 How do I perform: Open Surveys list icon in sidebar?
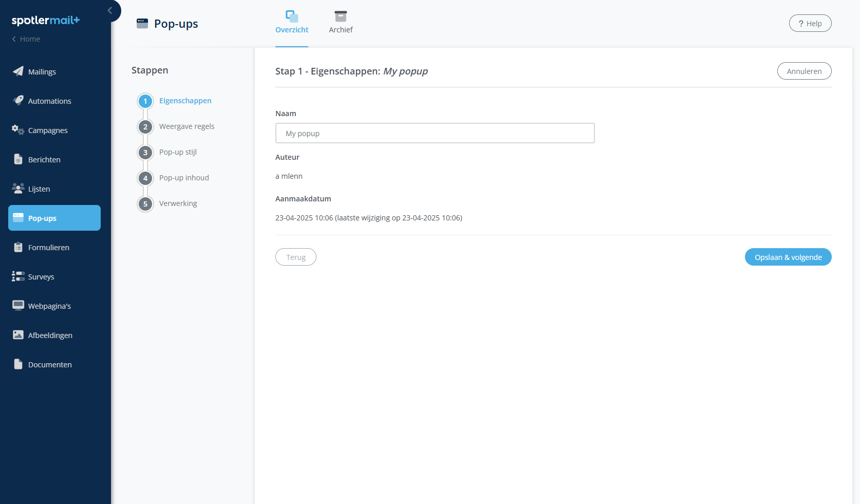pyautogui.click(x=18, y=276)
